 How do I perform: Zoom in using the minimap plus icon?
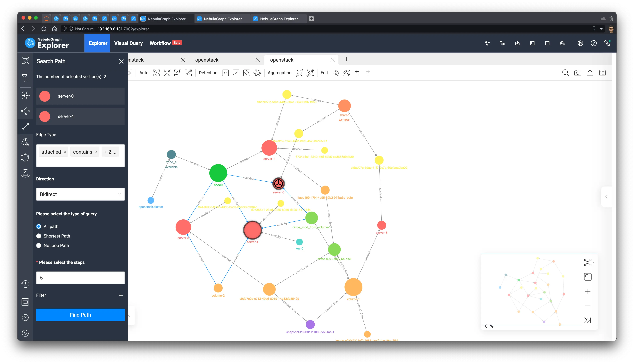pyautogui.click(x=588, y=291)
